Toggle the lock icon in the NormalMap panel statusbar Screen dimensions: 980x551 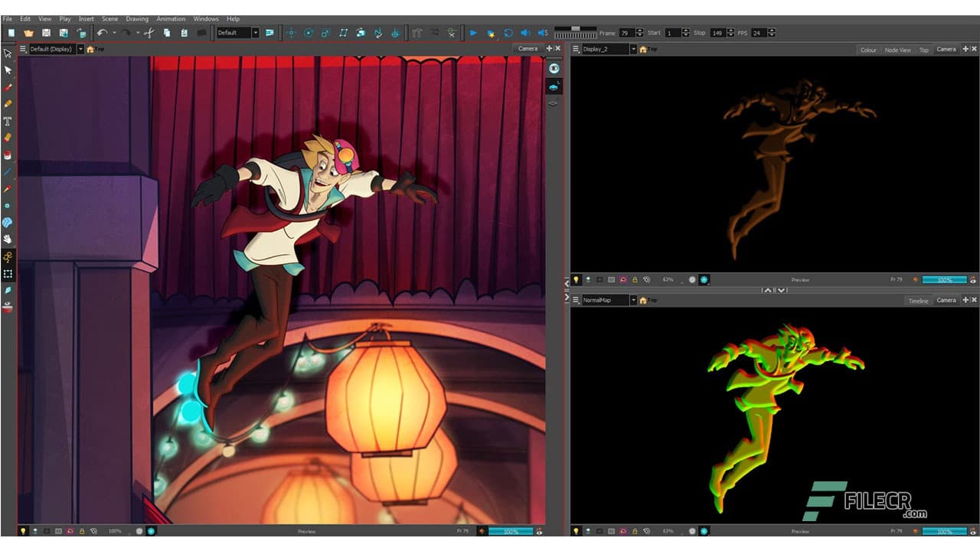tap(634, 530)
